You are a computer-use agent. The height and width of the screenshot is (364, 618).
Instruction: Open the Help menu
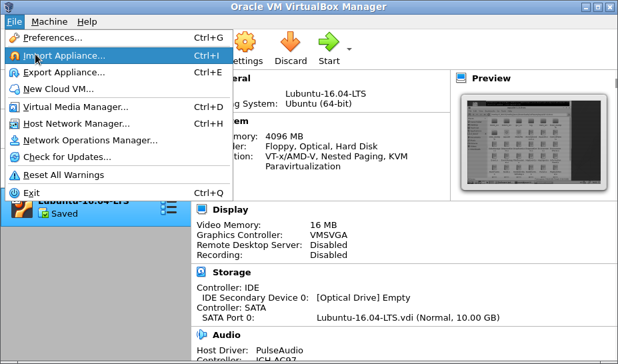[87, 21]
